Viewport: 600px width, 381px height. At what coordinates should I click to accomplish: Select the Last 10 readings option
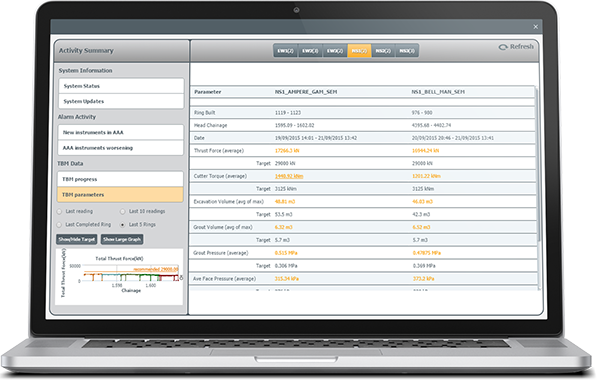pyautogui.click(x=122, y=212)
